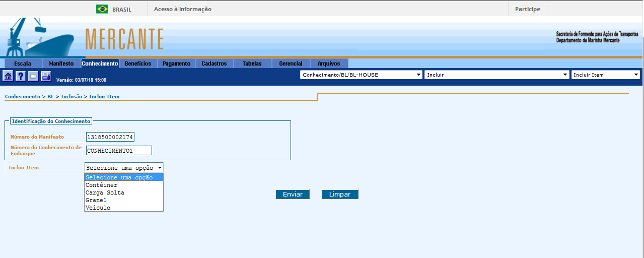Open the Pagamento tab
The image size is (644, 258).
(x=176, y=63)
